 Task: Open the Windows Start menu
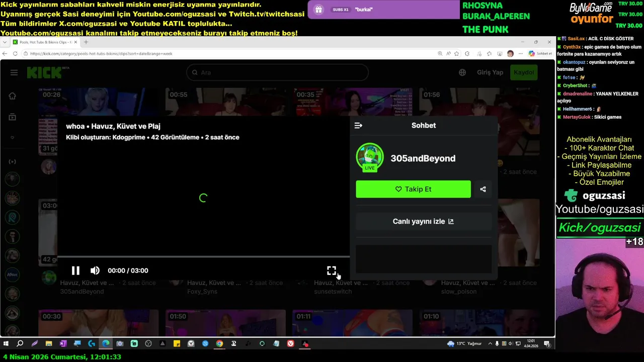coord(6,344)
